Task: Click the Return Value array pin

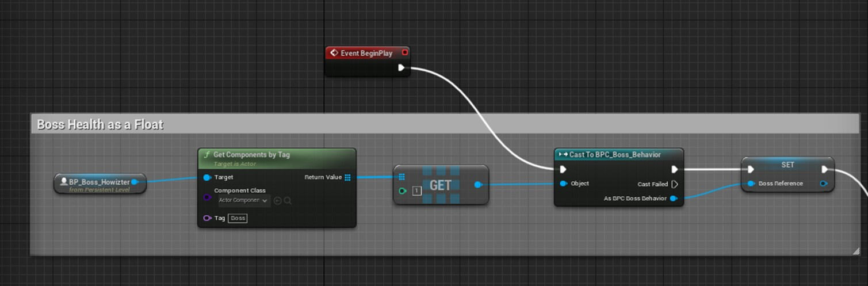Action: click(347, 177)
